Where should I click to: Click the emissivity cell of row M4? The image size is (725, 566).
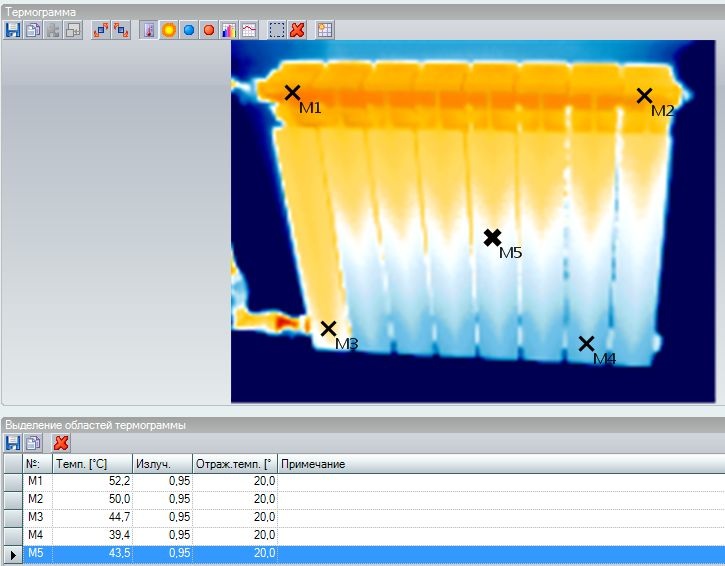tap(162, 535)
